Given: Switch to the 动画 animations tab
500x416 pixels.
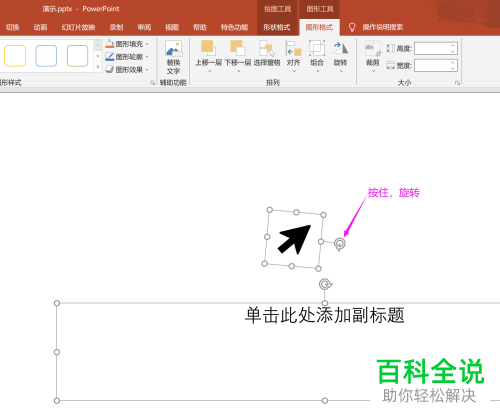Looking at the screenshot, I should point(40,27).
